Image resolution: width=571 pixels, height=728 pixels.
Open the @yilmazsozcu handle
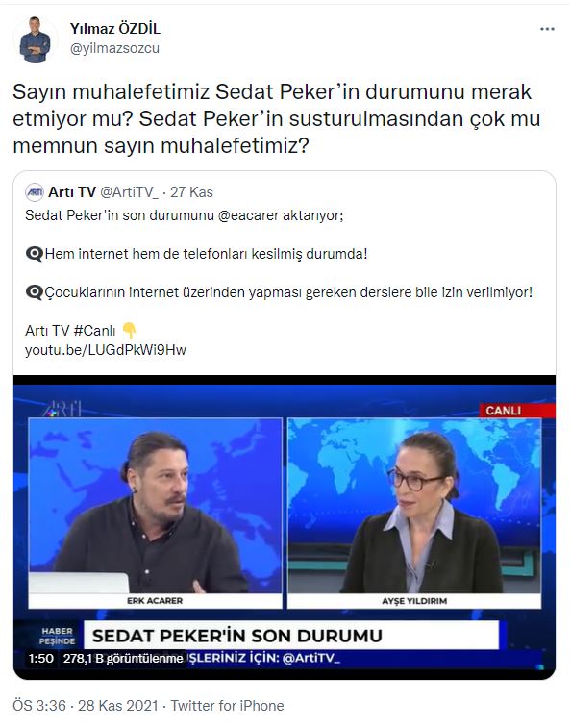(x=114, y=48)
